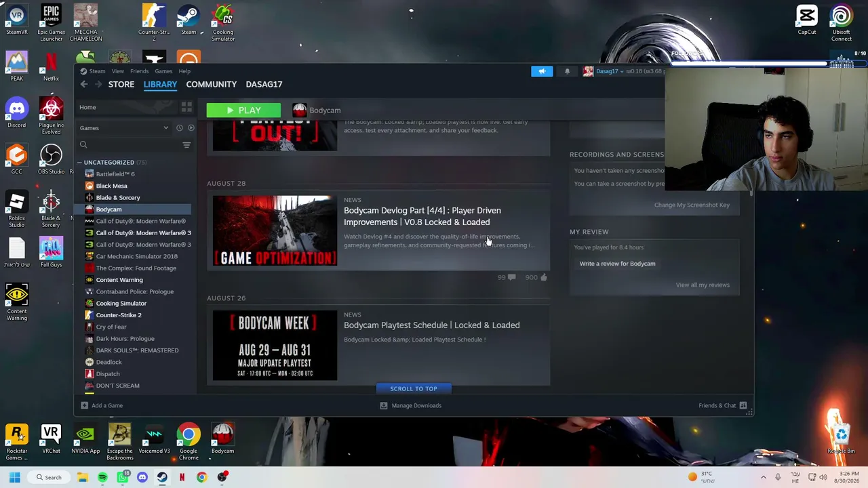The image size is (868, 488).
Task: Select Counter-Strike 2 in the library list
Action: pos(119,315)
